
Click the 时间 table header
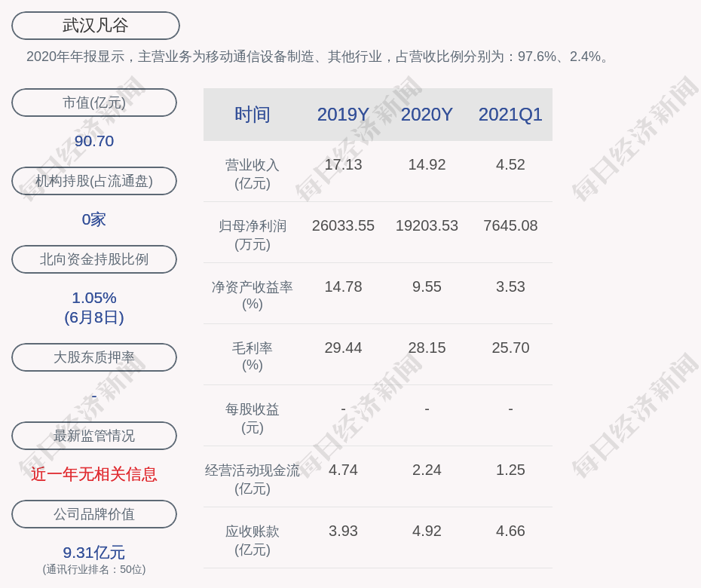click(x=253, y=115)
